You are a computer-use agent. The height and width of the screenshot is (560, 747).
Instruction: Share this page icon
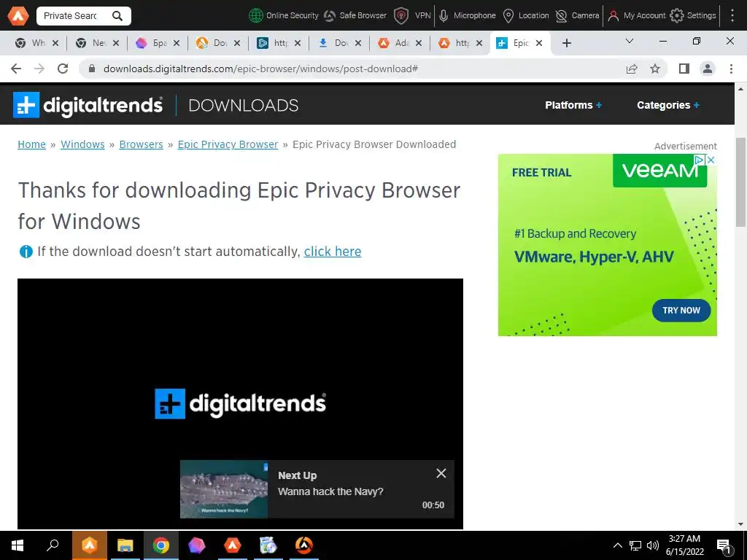tap(632, 69)
